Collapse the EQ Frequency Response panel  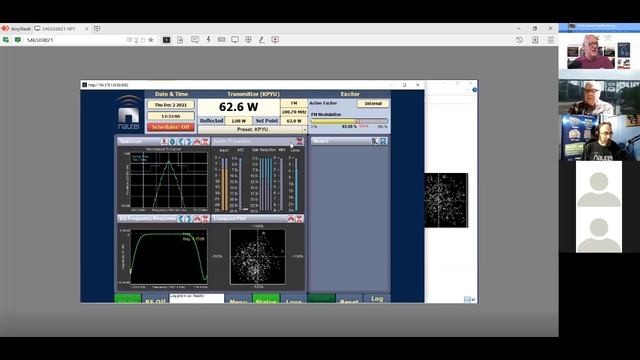(x=197, y=219)
